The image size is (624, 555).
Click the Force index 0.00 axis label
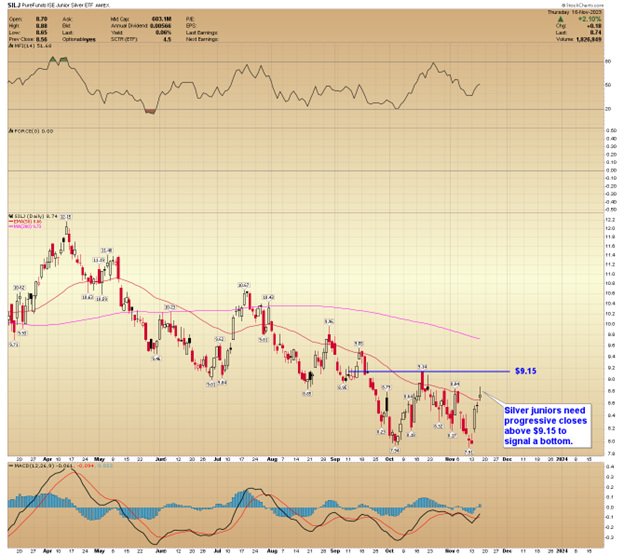click(x=611, y=170)
